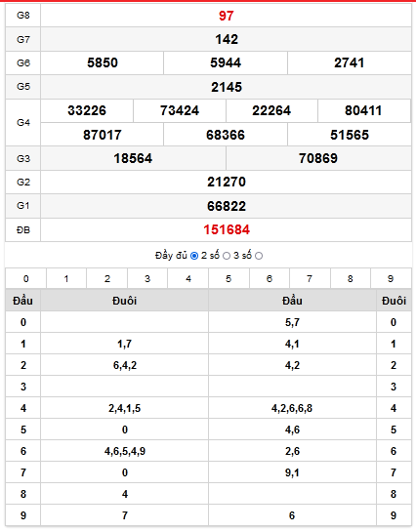Click the G8 prize number 97

(x=226, y=16)
